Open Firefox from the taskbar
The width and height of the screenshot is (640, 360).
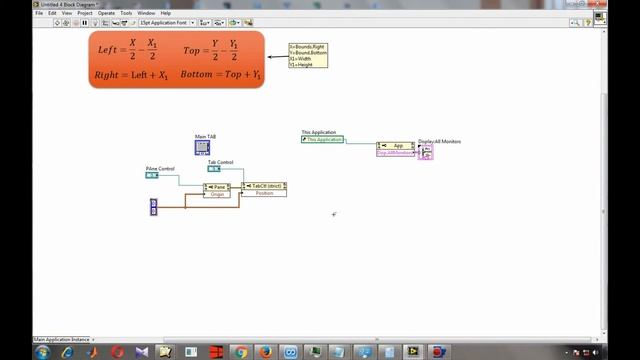266,352
